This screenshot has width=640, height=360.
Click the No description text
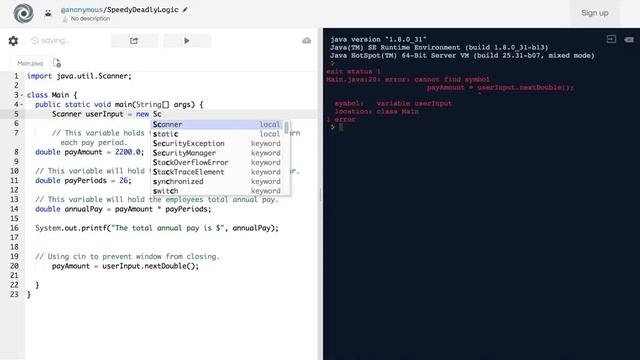(x=90, y=19)
